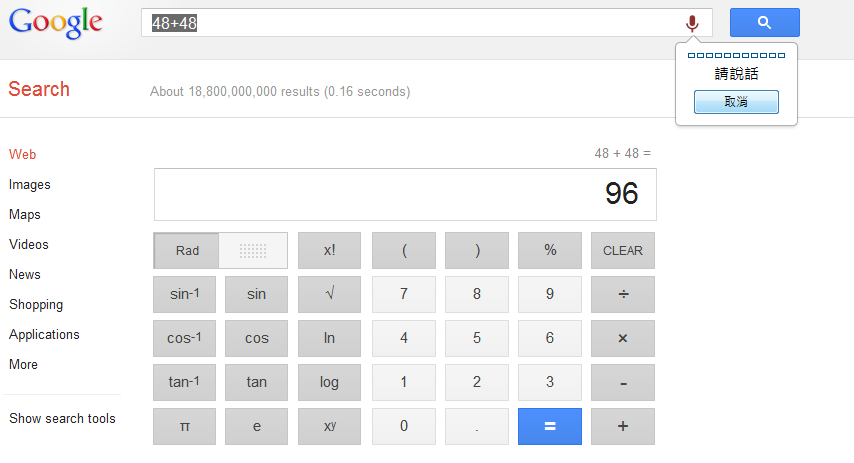
Task: Click the search box containing 48+48
Action: (410, 23)
